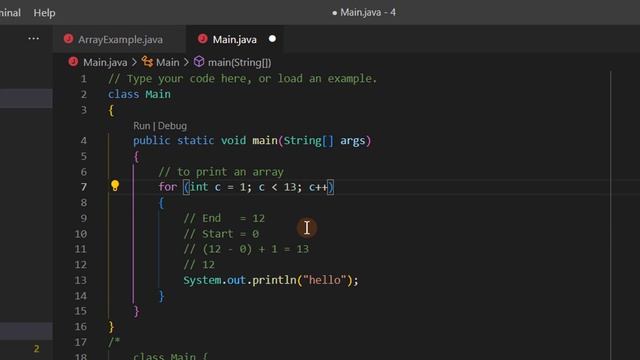The width and height of the screenshot is (640, 360).
Task: Click the Java file icon on ArrayExample.java tab
Action: coord(68,39)
